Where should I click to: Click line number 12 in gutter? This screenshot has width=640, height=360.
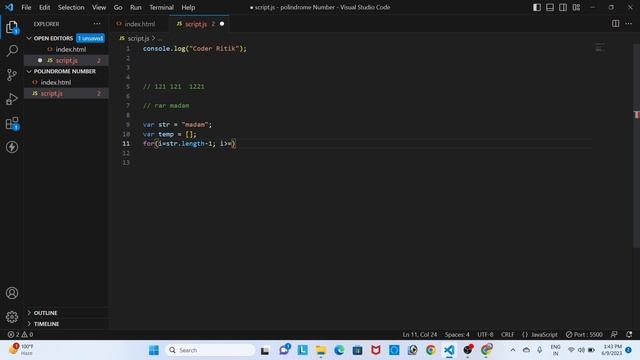pos(126,153)
